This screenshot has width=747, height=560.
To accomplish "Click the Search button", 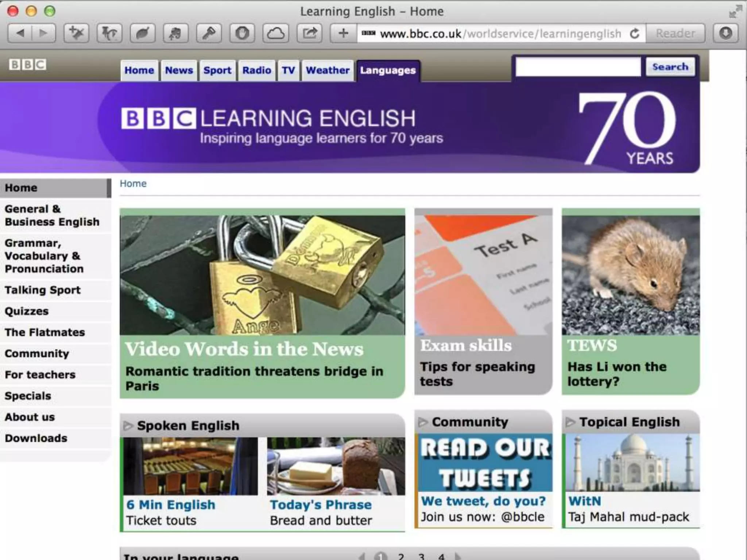I will coord(670,67).
